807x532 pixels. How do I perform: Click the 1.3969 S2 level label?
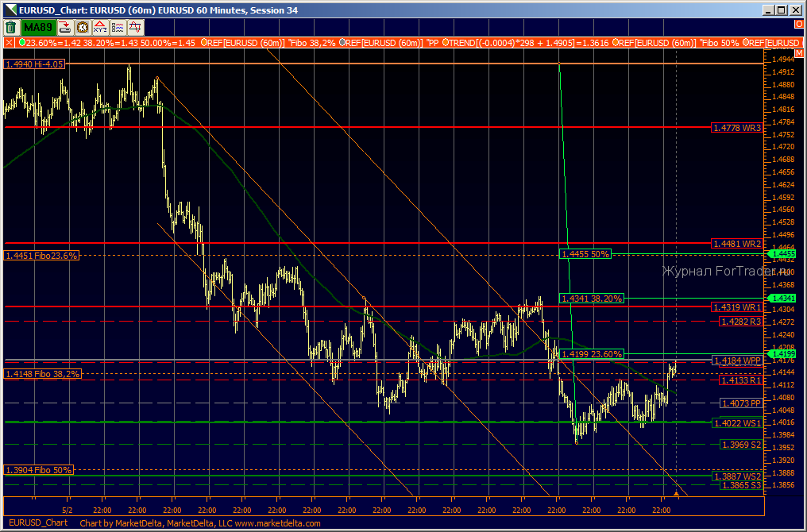(740, 445)
